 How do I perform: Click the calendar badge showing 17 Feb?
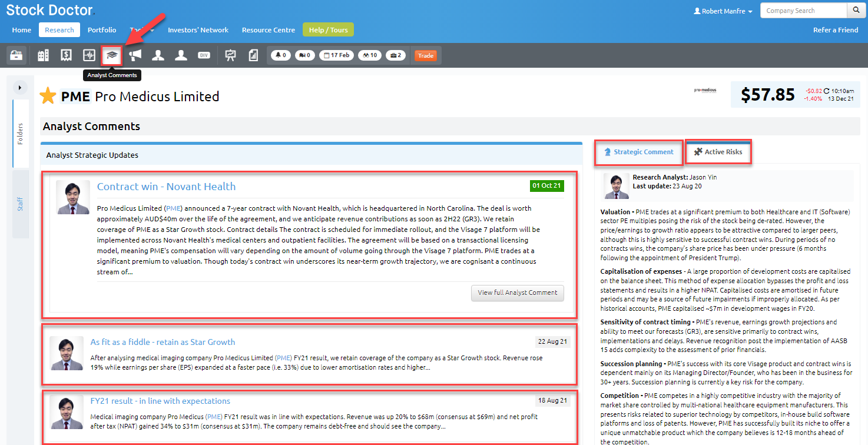[x=336, y=55]
